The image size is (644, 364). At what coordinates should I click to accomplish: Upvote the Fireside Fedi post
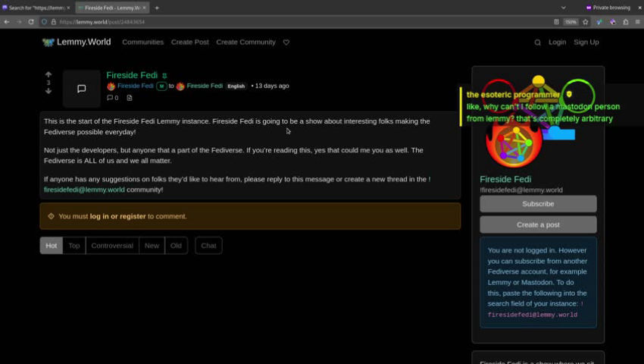tap(48, 74)
